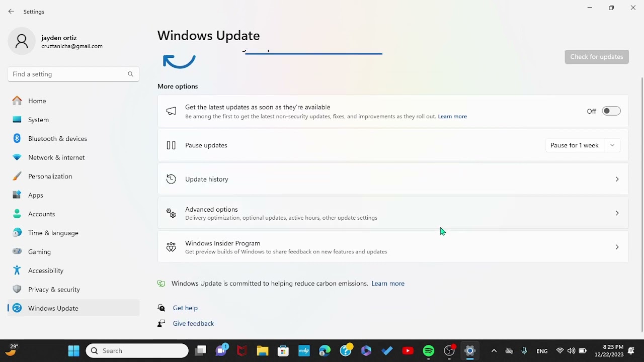The image size is (644, 362).
Task: Open the Accessibility icon in sidebar
Action: tap(17, 270)
